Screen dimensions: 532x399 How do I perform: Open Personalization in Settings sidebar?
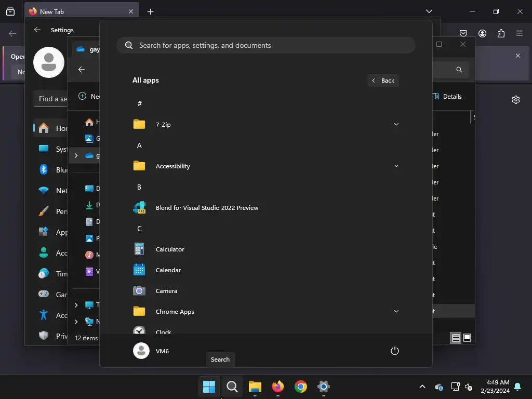tap(51, 211)
